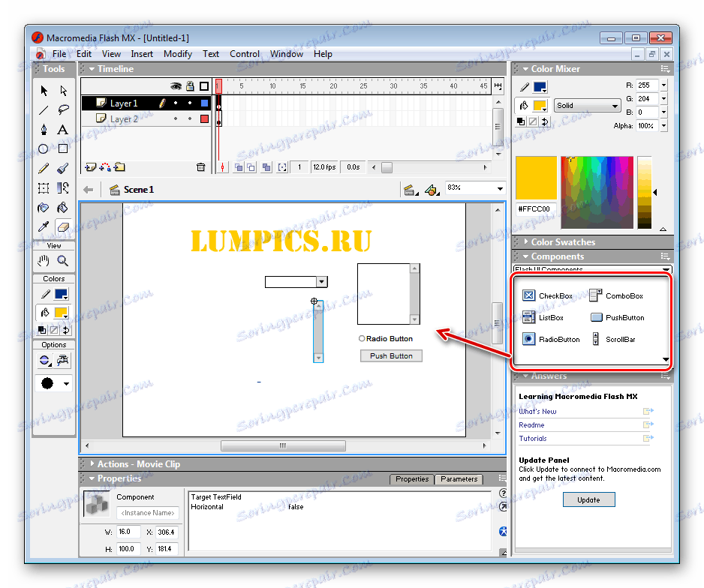Select the Subselection tool
The height and width of the screenshot is (588, 704).
(63, 91)
